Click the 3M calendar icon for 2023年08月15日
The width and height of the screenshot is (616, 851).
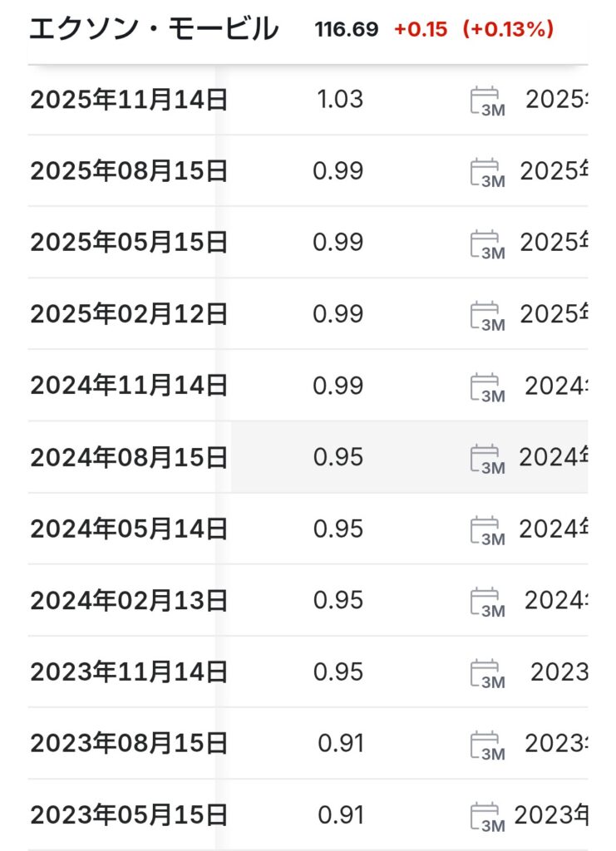point(487,745)
